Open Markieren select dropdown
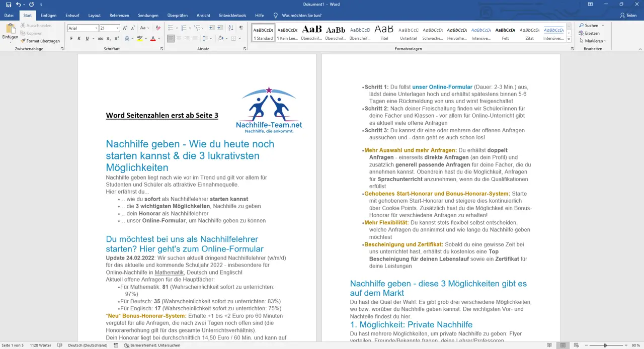 coord(593,41)
